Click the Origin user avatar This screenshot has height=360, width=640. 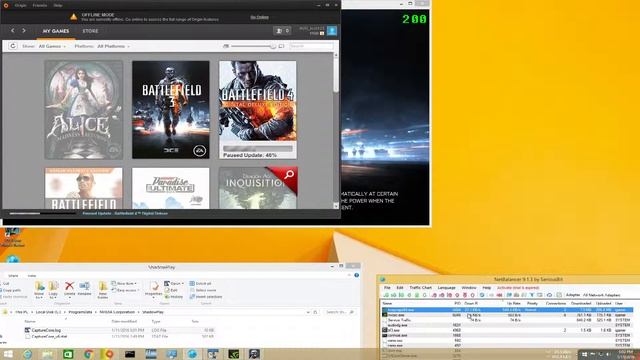(332, 31)
